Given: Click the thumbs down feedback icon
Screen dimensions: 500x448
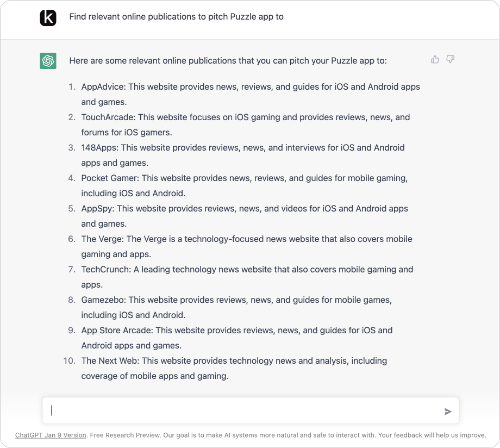Looking at the screenshot, I should [x=450, y=59].
